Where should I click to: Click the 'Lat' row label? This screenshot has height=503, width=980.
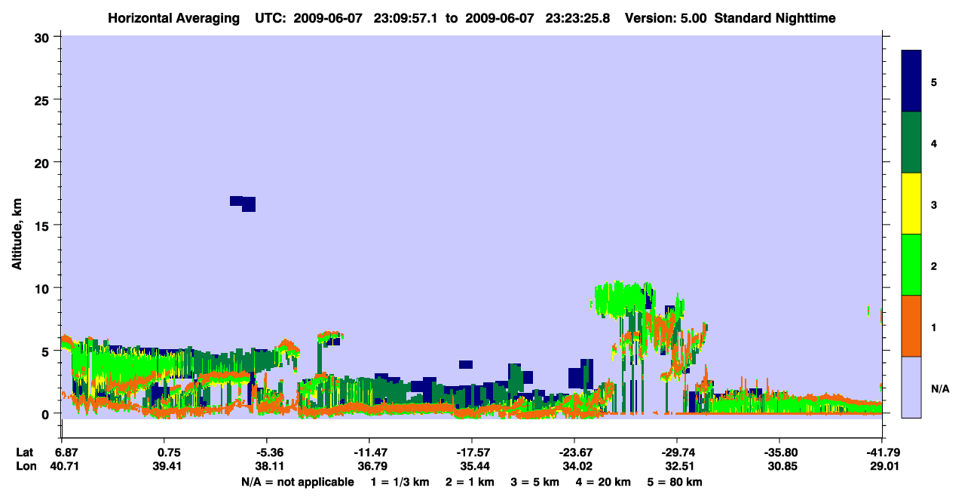coord(25,452)
